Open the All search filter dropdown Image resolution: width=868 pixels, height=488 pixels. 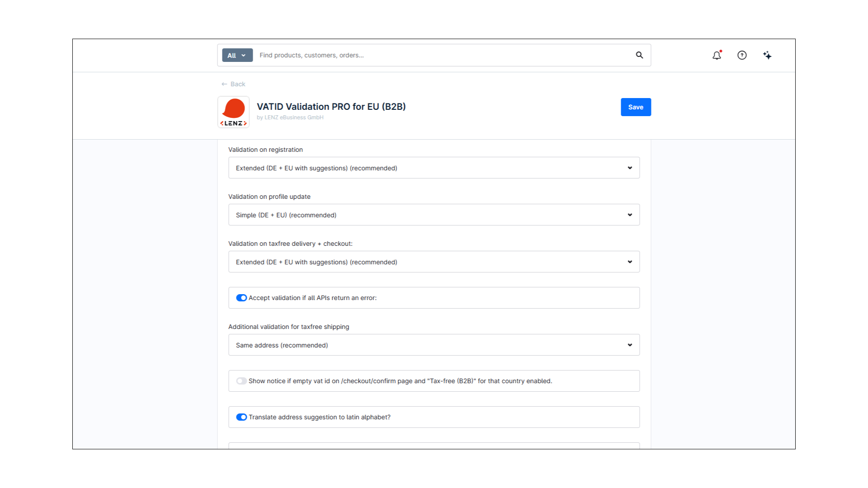pos(237,55)
